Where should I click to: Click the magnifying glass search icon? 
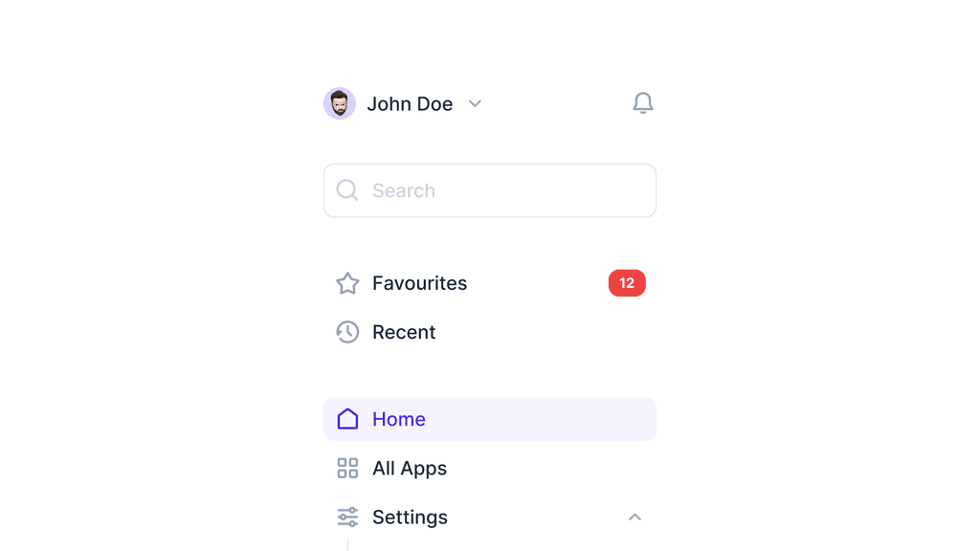click(x=346, y=190)
